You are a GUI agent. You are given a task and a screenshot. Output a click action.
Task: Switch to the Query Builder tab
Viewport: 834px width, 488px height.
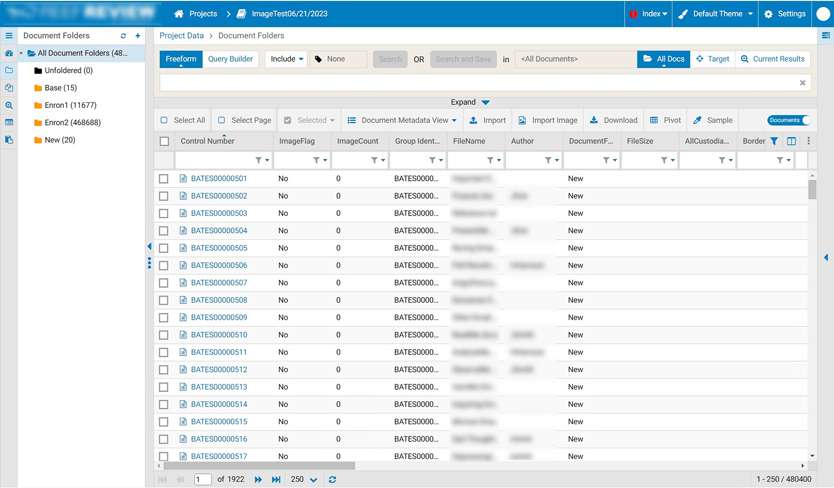[x=230, y=59]
